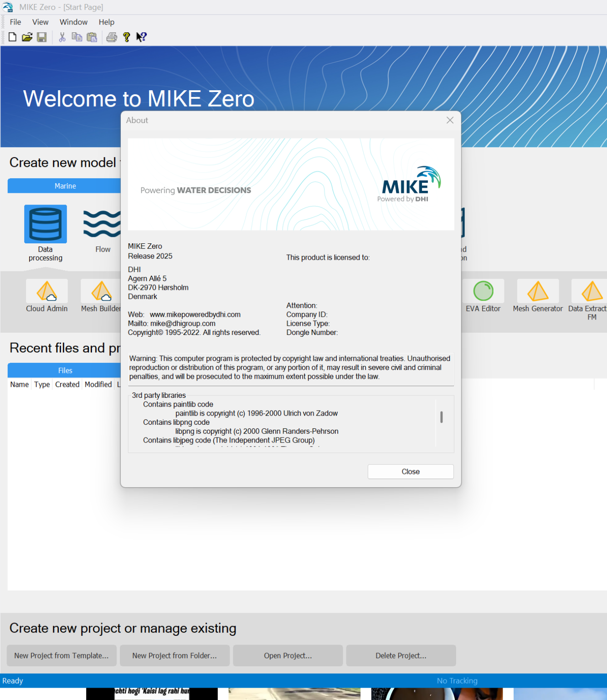Open the View menu
The width and height of the screenshot is (607, 700).
pos(40,22)
